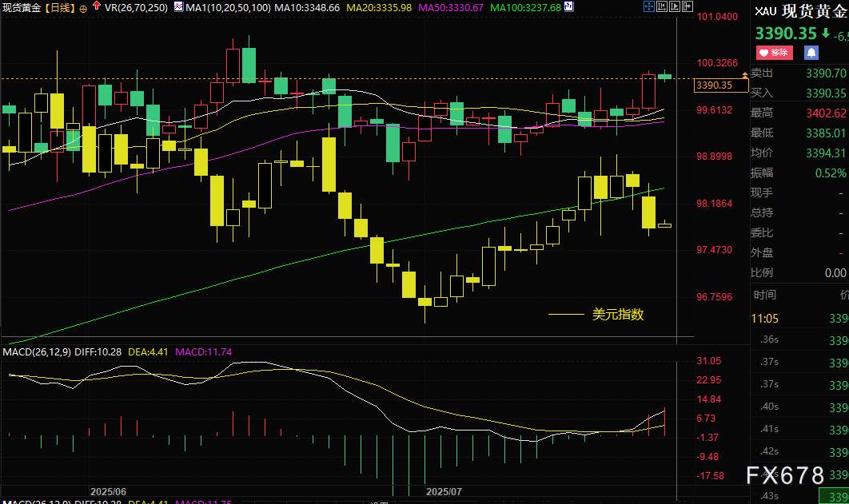Select the 卖出 sell price row
This screenshot has width=849, height=504.
coord(799,73)
